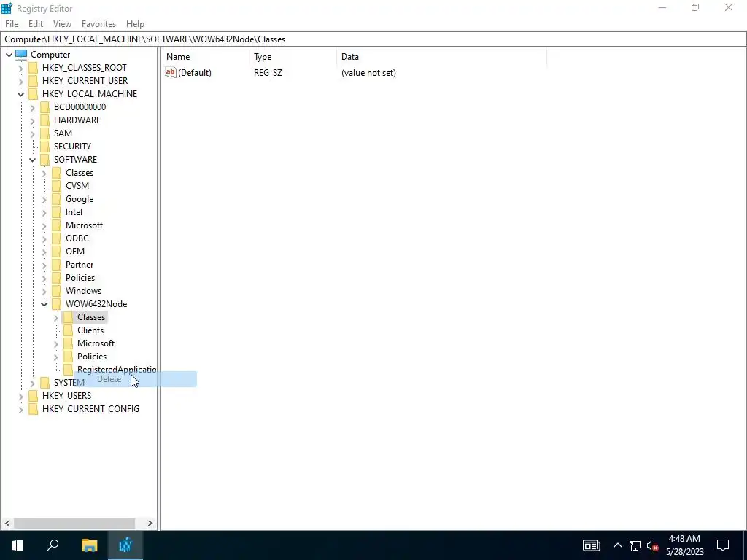Collapse the HKEY_LOCAL_MACHINE node
Screen dimensions: 747x560
[x=20, y=94]
